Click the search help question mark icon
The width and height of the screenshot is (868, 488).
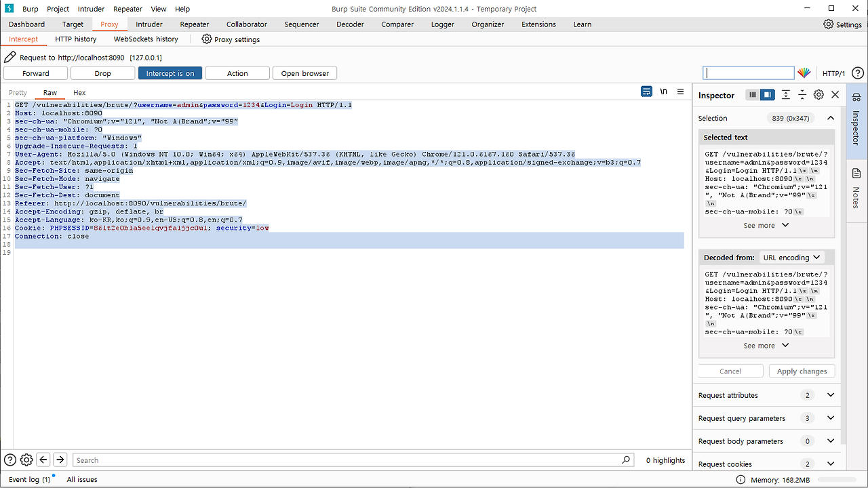10,460
